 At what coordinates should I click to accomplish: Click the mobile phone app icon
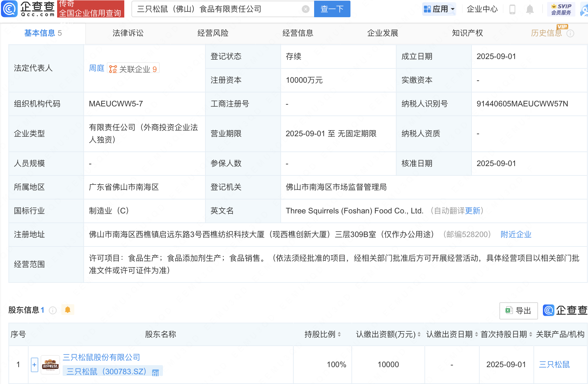(x=512, y=9)
